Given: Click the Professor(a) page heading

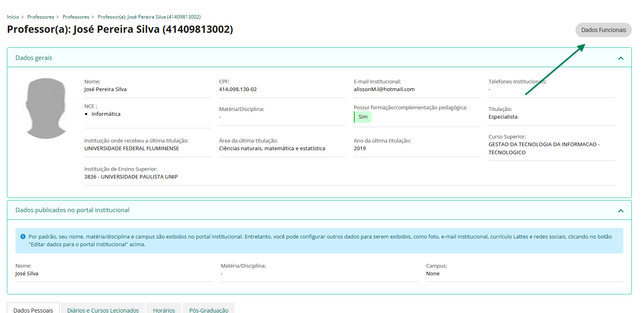Looking at the screenshot, I should click(x=120, y=30).
